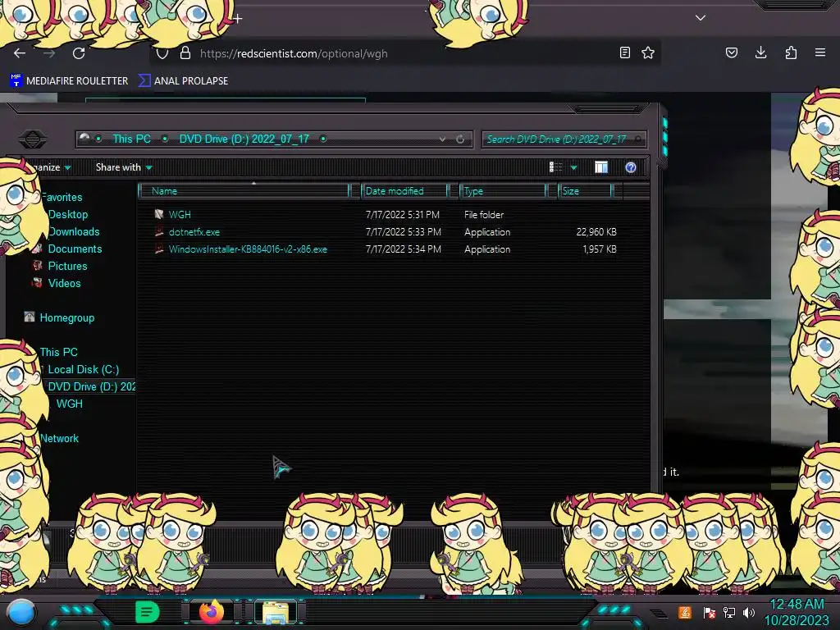
Task: Open Action Center flag tray icon
Action: pyautogui.click(x=710, y=612)
